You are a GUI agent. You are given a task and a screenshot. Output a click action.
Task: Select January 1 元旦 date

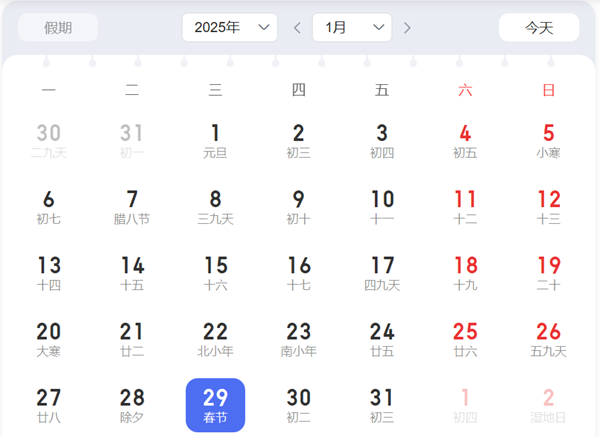(x=215, y=141)
